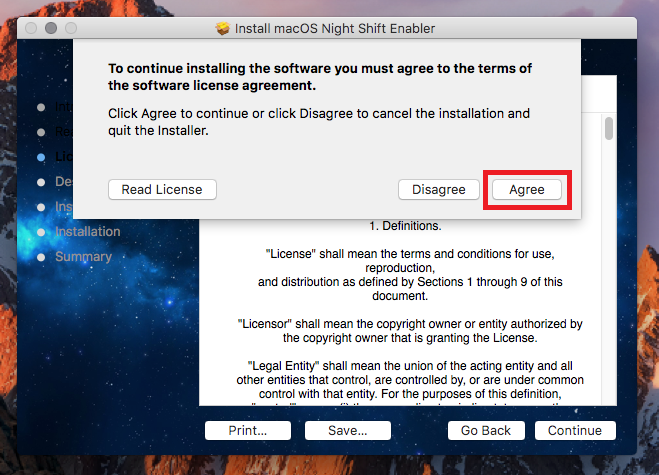Click the blue bullet of the active step
Viewport: 659px width, 475px height.
coord(41,157)
